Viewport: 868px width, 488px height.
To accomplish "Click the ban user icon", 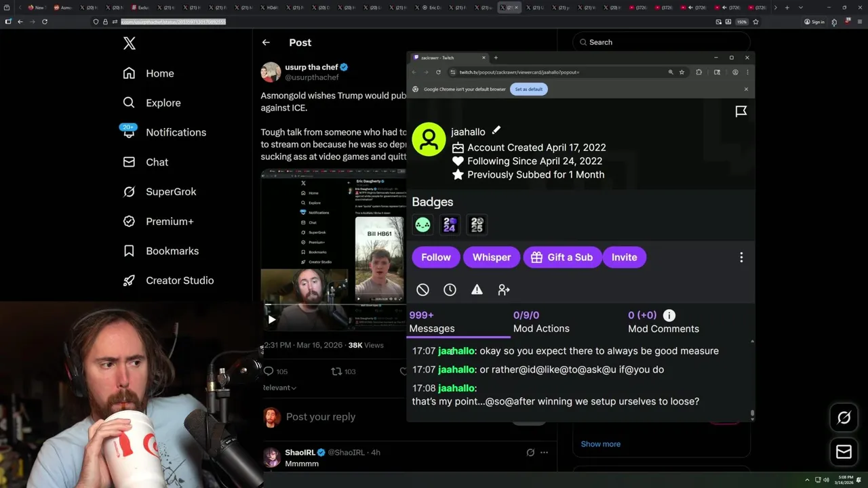I will tap(422, 290).
